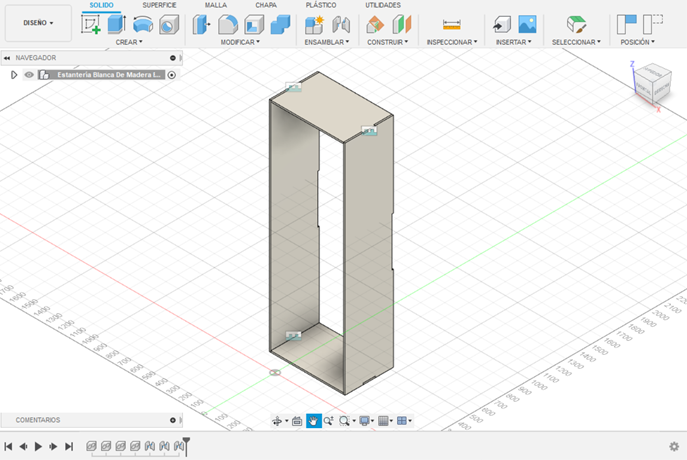Viewport: 687px width, 460px height.
Task: Jump to timeline end
Action: click(69, 446)
